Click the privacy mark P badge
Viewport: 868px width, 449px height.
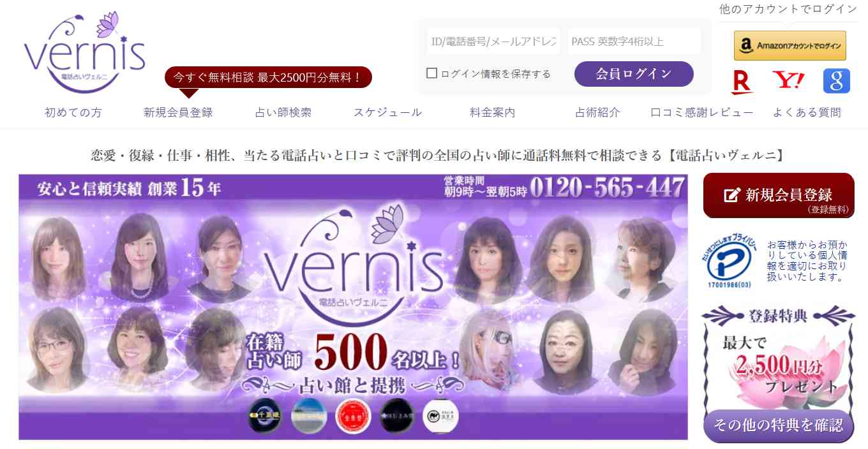click(730, 261)
